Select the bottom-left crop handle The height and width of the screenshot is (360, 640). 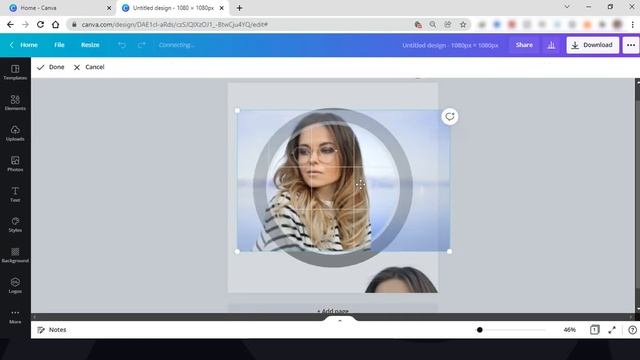238,251
